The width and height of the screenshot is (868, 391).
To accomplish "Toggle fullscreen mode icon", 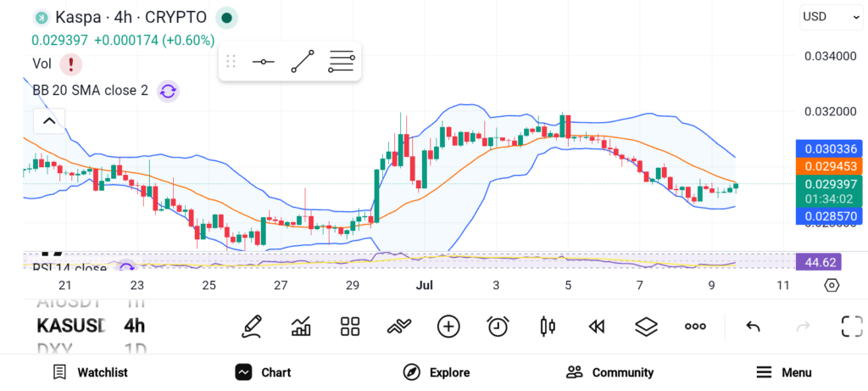I will (852, 327).
